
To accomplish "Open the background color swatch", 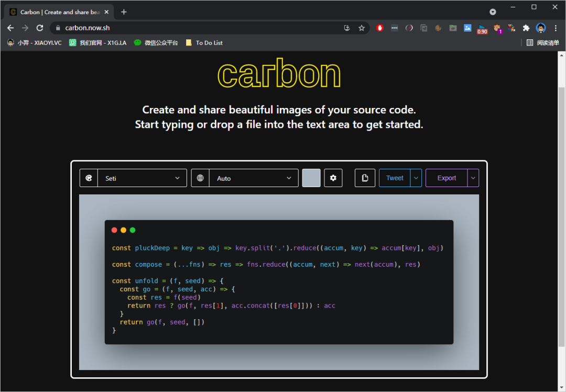I will tap(311, 178).
